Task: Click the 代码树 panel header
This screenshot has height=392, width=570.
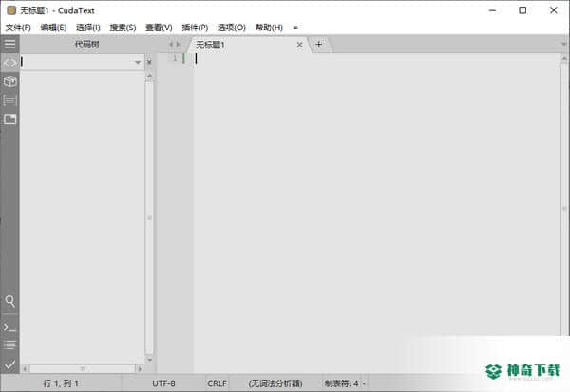Action: pos(86,45)
